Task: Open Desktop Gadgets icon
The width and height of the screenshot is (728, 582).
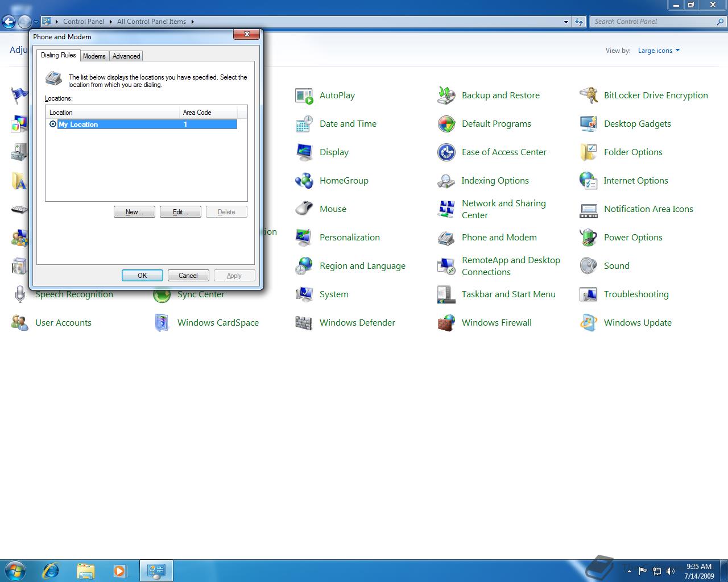Action: click(x=588, y=124)
